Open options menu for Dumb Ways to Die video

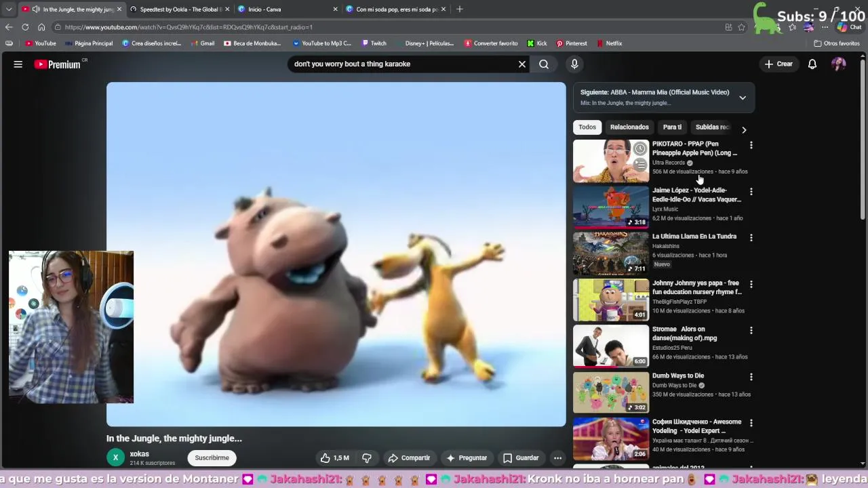click(x=751, y=377)
